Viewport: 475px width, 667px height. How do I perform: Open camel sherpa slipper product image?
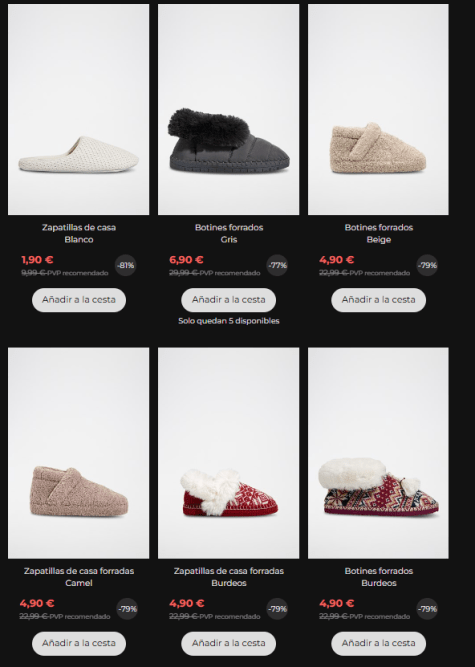click(x=79, y=453)
